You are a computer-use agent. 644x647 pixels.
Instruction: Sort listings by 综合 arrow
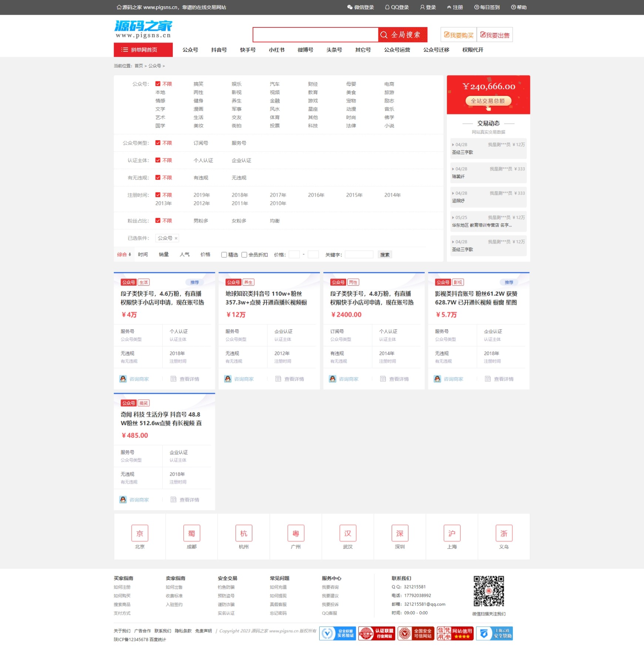[x=124, y=255]
